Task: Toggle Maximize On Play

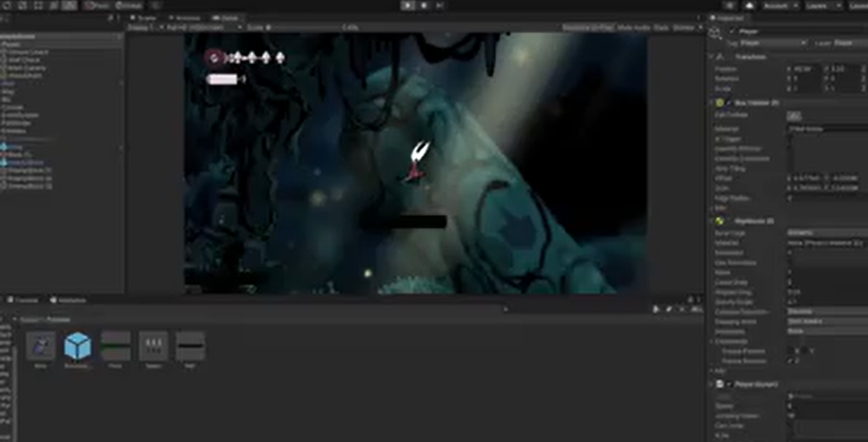Action: [x=588, y=27]
